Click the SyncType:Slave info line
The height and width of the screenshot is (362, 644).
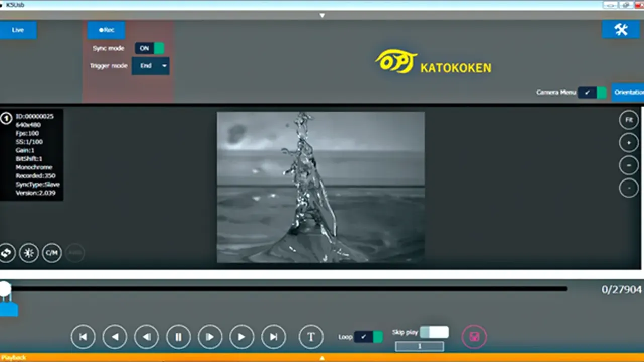coord(38,185)
